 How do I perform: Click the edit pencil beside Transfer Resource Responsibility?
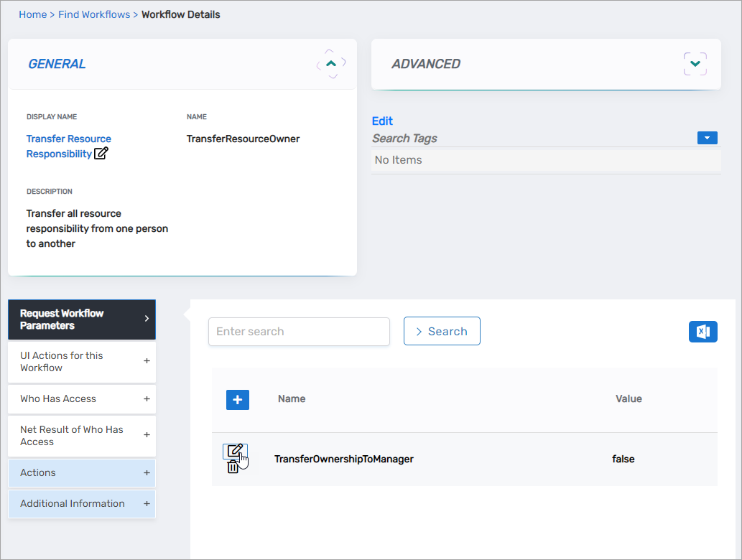(x=101, y=154)
